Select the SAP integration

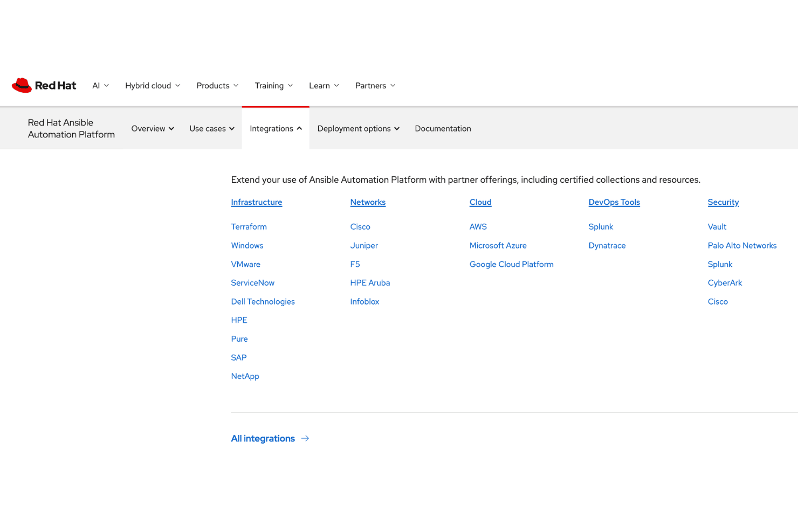pos(238,358)
